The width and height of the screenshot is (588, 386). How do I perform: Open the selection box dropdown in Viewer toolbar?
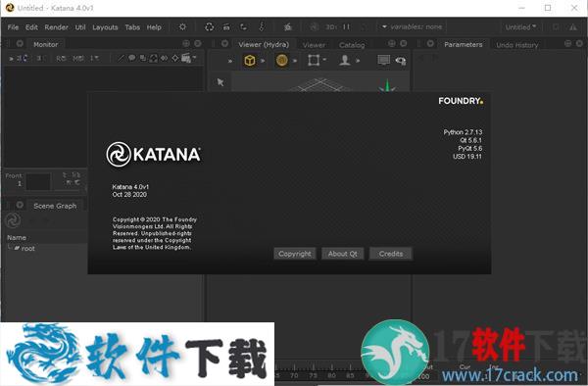[x=317, y=60]
